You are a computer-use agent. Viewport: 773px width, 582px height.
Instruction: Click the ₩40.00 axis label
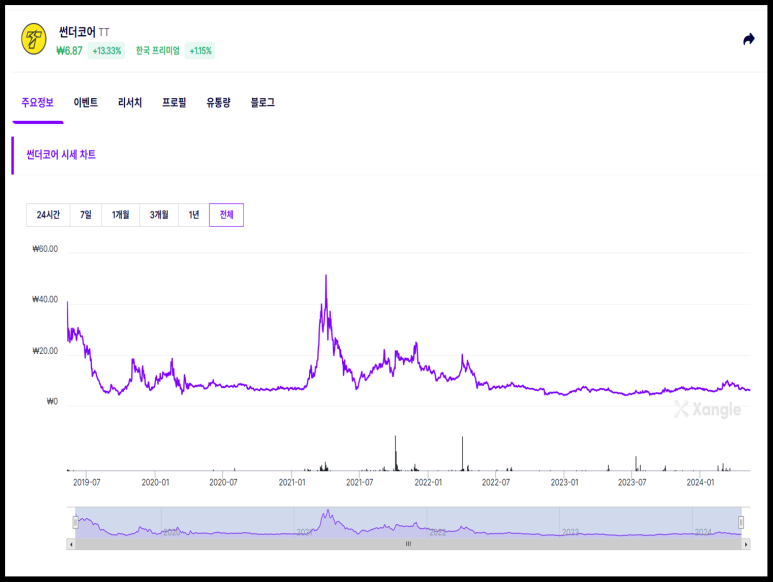coord(45,300)
